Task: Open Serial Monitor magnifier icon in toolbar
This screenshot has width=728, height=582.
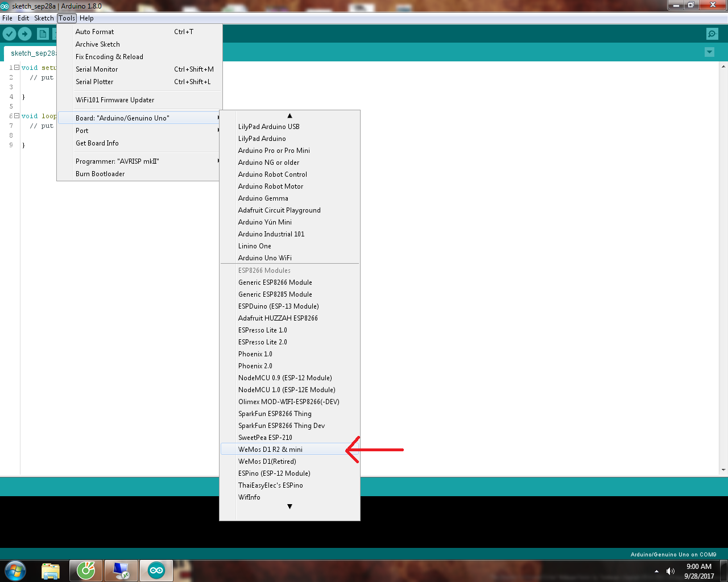Action: tap(712, 34)
